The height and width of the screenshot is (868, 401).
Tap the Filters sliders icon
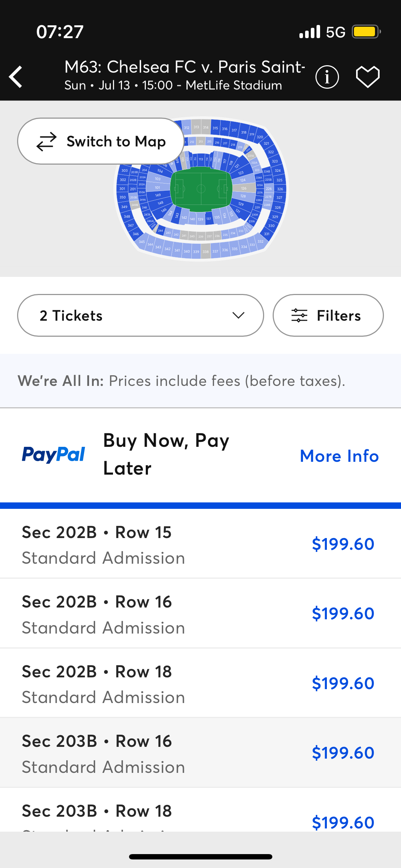(299, 315)
